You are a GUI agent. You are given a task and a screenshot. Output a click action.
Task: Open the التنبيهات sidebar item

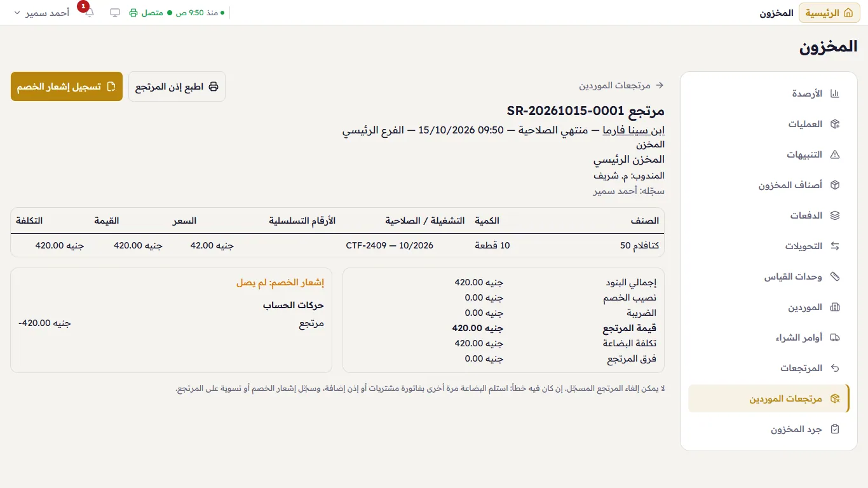click(769, 154)
